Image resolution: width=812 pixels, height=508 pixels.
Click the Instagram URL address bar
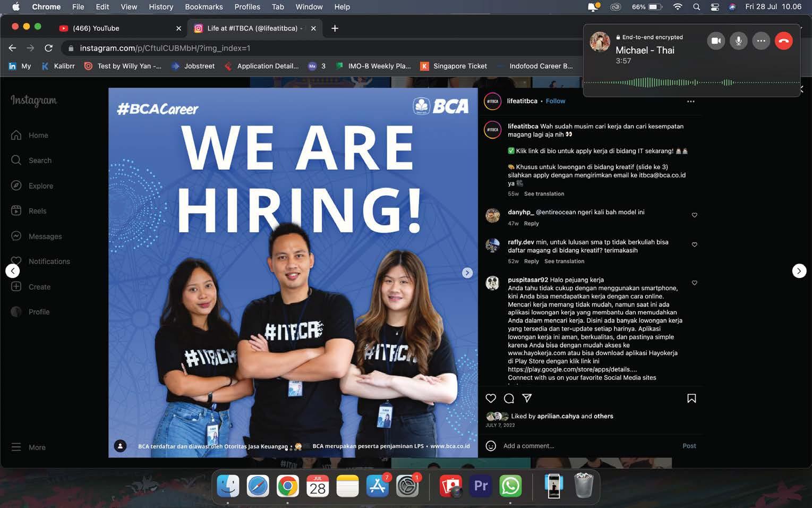319,48
